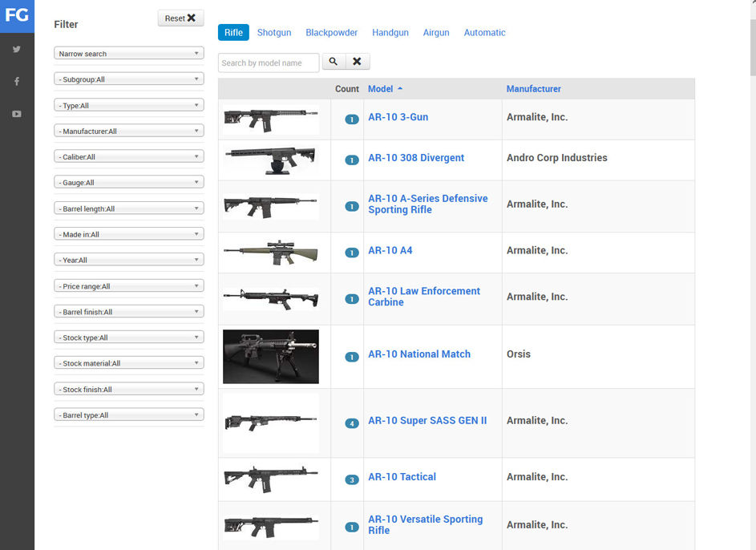756x550 pixels.
Task: Click count badge for AR-10 A4
Action: [352, 253]
